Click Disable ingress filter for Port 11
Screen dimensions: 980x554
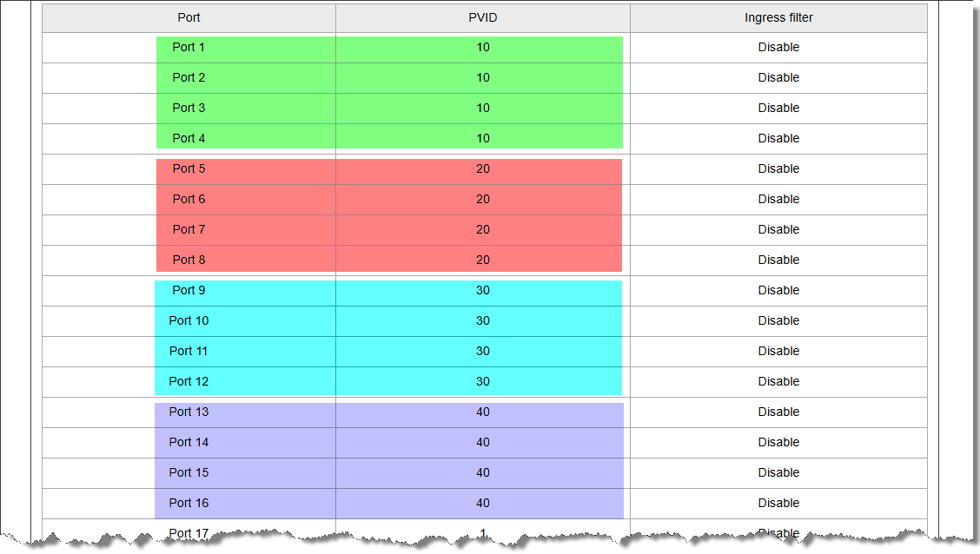pyautogui.click(x=778, y=352)
